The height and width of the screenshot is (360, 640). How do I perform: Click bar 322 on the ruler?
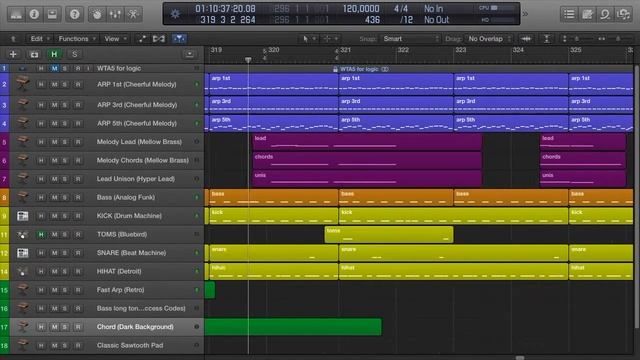click(403, 50)
